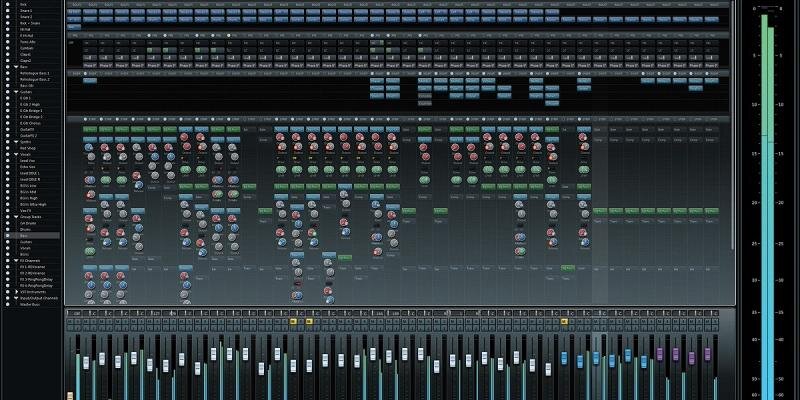
Task: Collapse the Bass folder in the channel list
Action: pos(16,67)
